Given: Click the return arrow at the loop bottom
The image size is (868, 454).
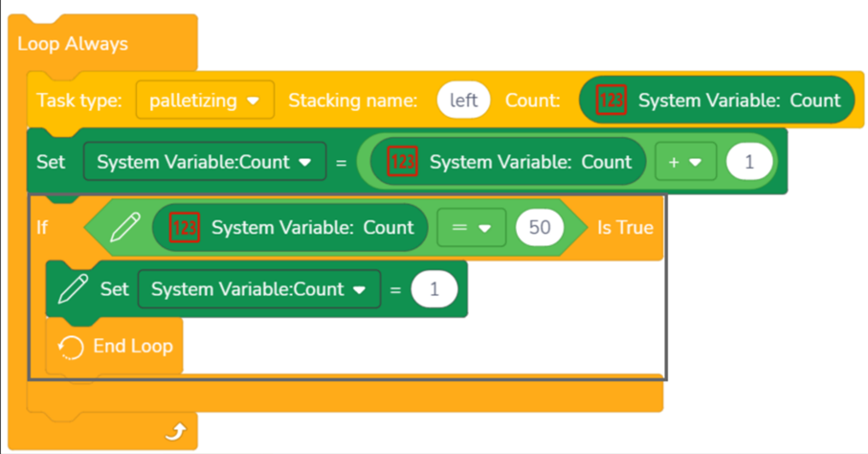Looking at the screenshot, I should (176, 431).
